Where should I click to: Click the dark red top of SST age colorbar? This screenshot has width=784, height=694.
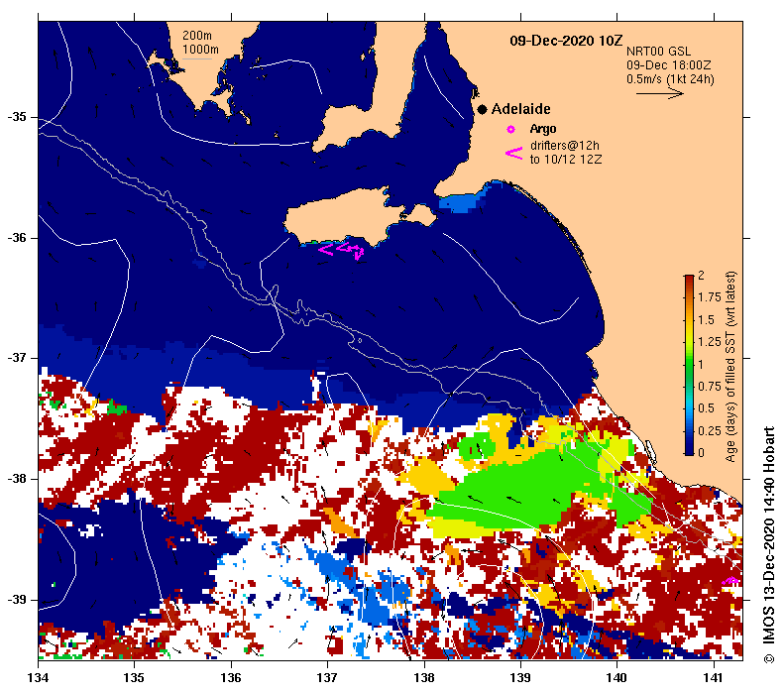click(689, 282)
